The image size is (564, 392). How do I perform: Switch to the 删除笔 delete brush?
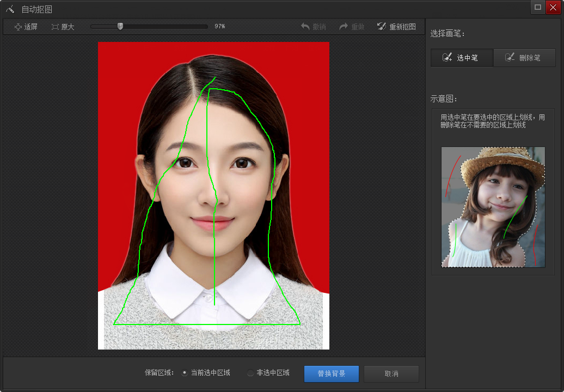(524, 58)
